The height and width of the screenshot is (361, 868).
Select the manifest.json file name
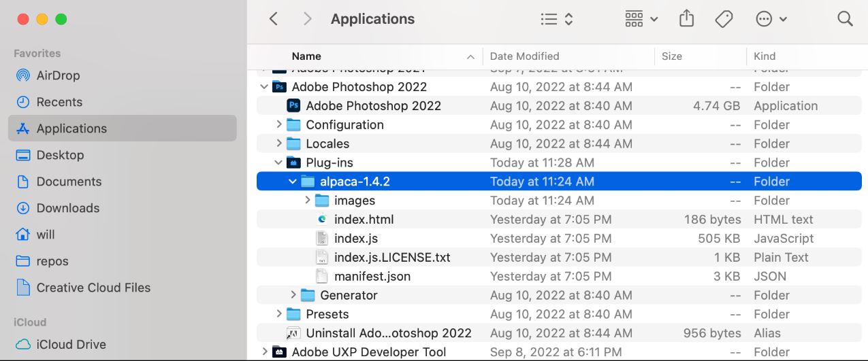click(372, 277)
